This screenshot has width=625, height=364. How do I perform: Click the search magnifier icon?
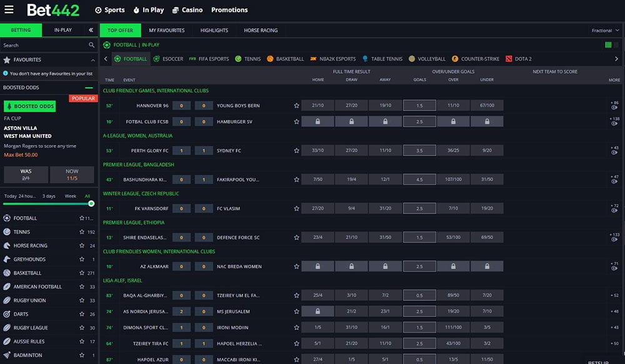(x=91, y=45)
